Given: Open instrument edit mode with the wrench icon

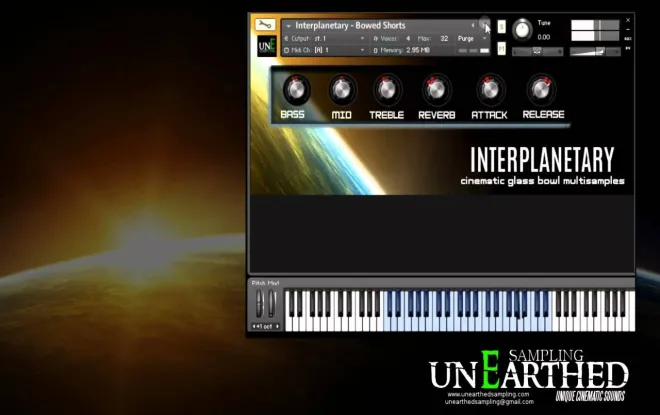Looking at the screenshot, I should 265,24.
